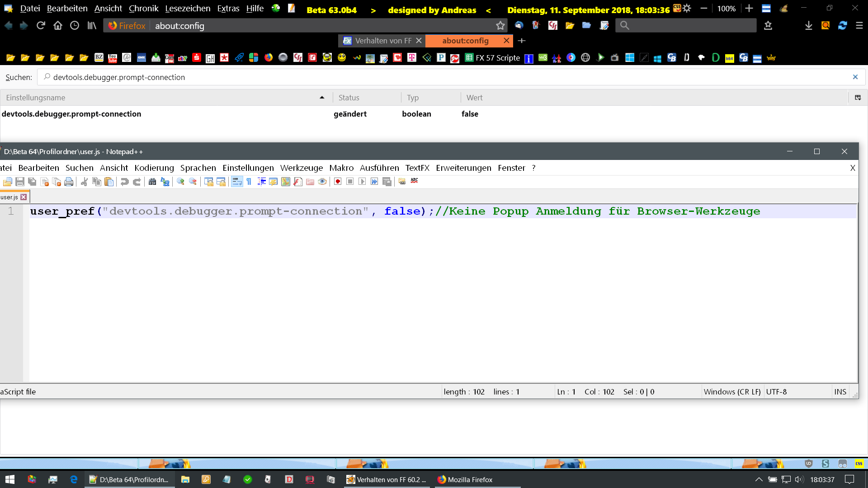Click the Undo arrow in Notepad++
Image resolution: width=868 pixels, height=488 pixels.
point(125,182)
